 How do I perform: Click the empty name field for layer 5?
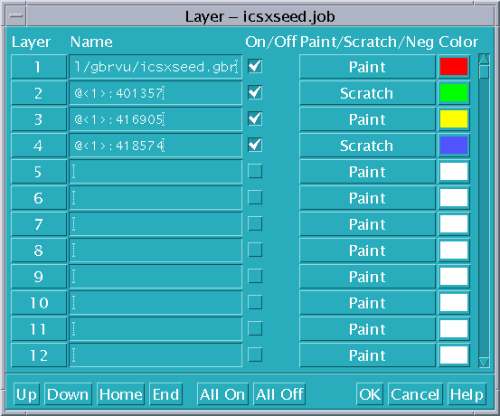155,172
